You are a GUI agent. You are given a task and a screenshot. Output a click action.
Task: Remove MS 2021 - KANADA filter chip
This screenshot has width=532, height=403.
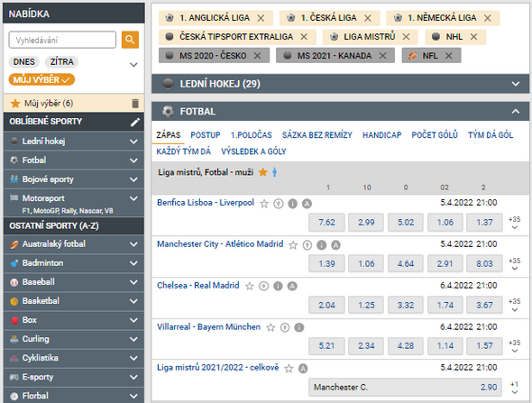[x=382, y=56]
